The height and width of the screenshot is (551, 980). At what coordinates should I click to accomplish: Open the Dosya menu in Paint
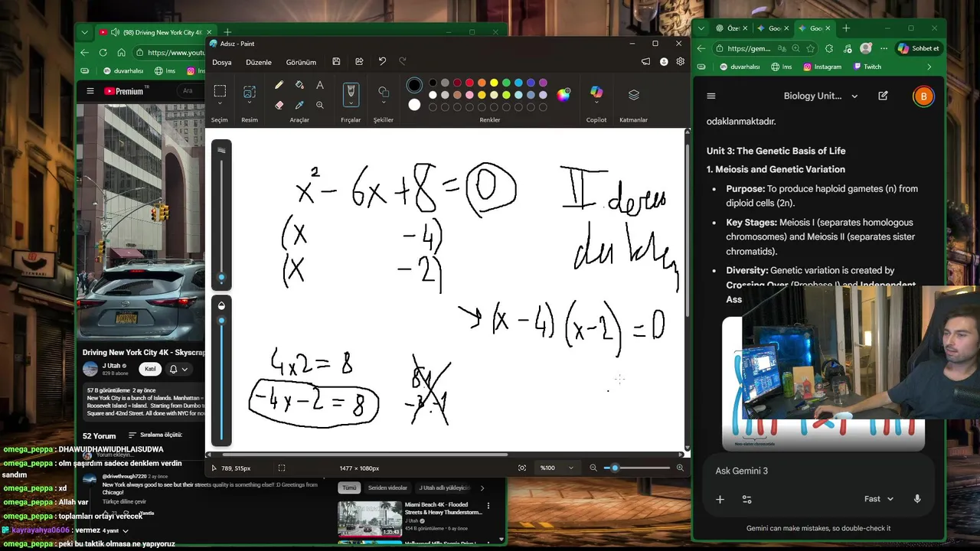coord(221,62)
